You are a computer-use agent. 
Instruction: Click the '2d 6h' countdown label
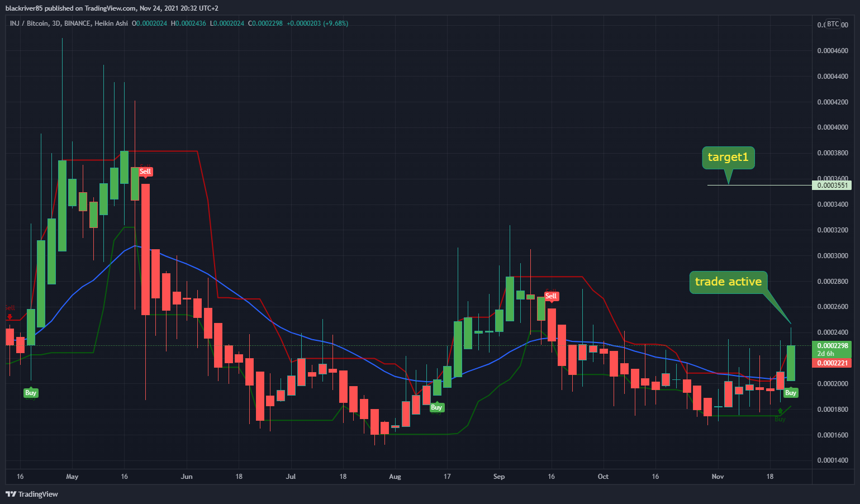pyautogui.click(x=826, y=354)
